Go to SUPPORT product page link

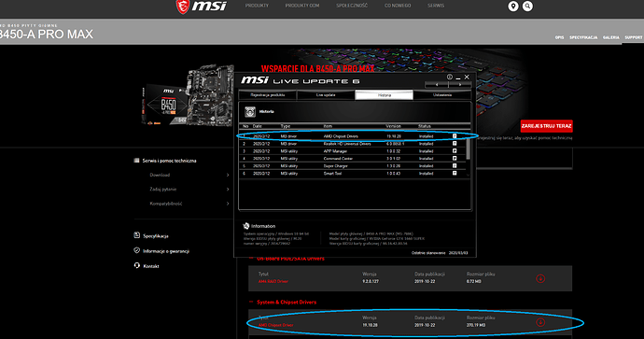634,37
